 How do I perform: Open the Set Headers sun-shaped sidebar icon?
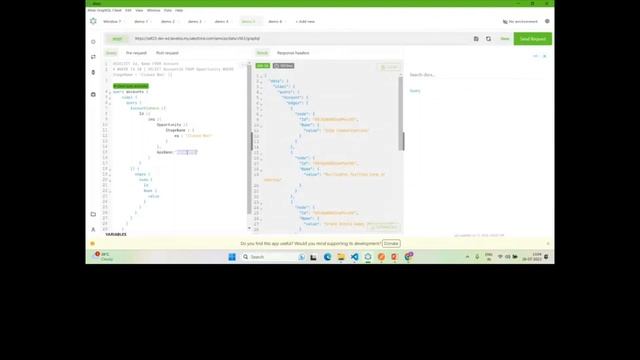[93, 42]
